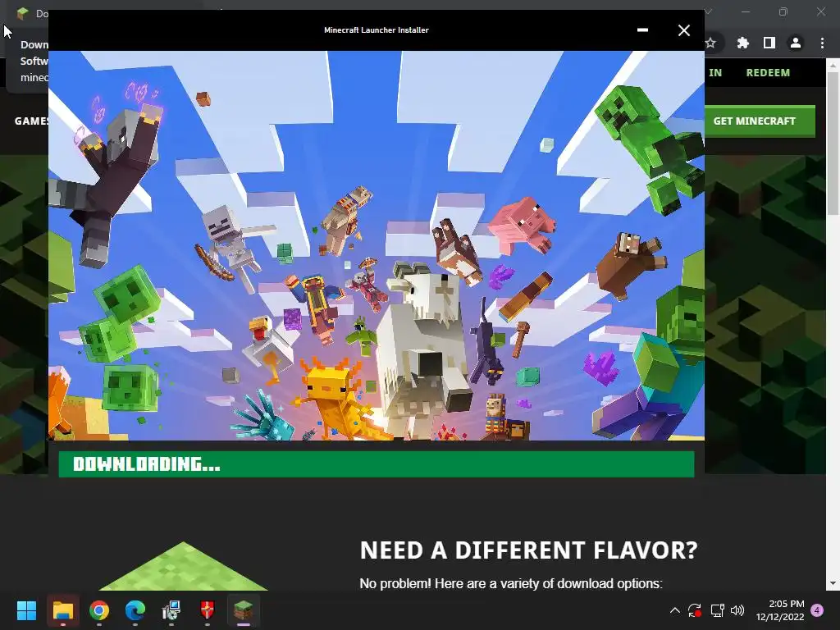Click the GET MINECRAFT button

760,121
